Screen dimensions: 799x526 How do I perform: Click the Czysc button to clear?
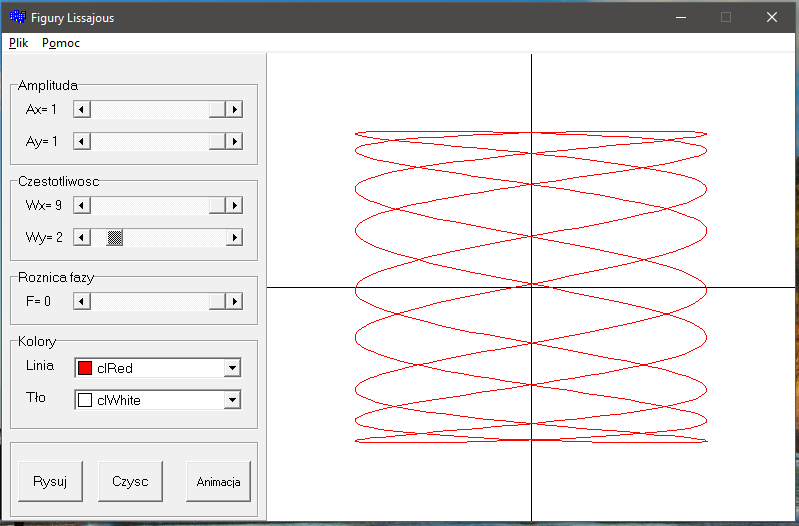click(x=130, y=482)
